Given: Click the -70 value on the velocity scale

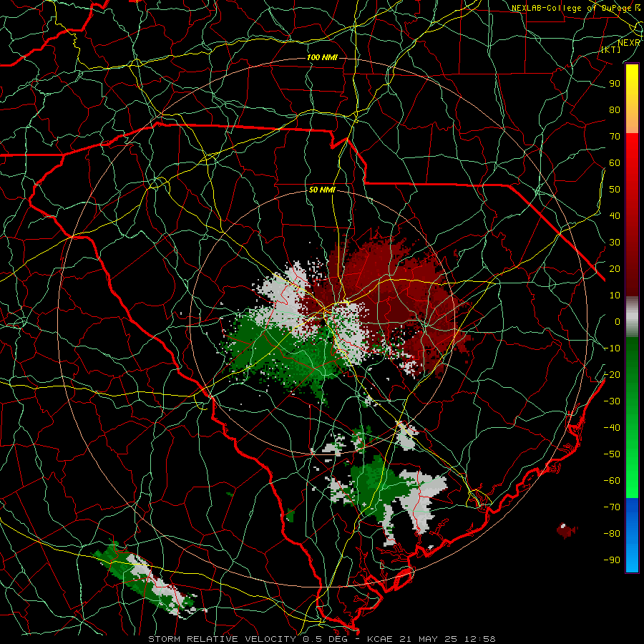Looking at the screenshot, I should [x=612, y=507].
